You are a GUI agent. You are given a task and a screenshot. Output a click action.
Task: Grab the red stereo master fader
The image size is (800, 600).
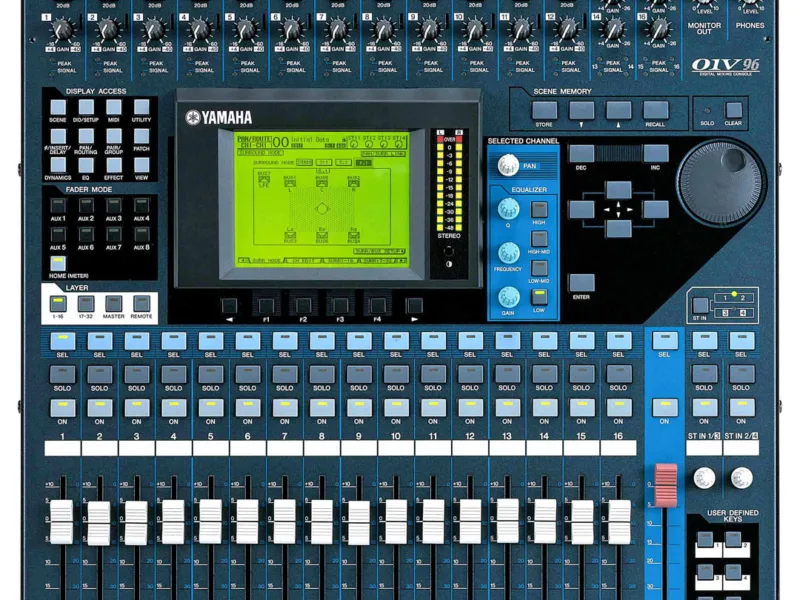[666, 486]
